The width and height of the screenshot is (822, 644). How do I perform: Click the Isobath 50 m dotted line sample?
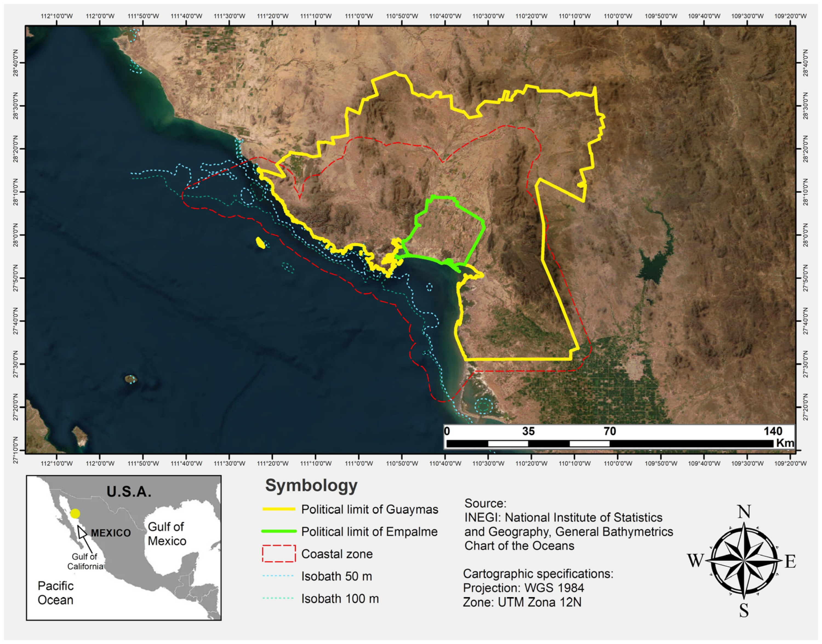pos(278,576)
